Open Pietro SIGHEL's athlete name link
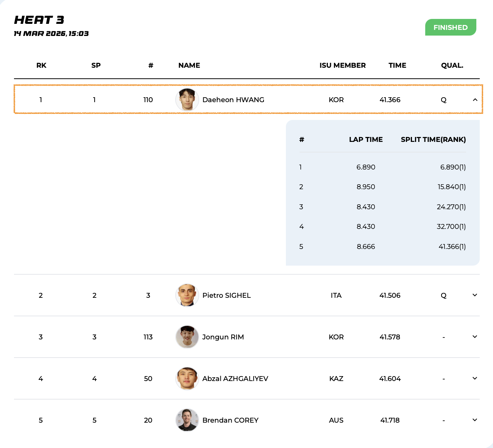 226,296
